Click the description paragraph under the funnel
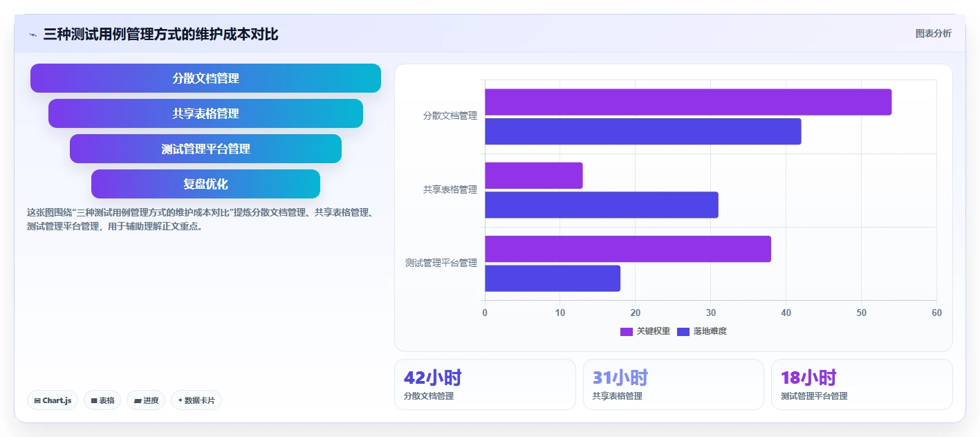 pyautogui.click(x=201, y=219)
